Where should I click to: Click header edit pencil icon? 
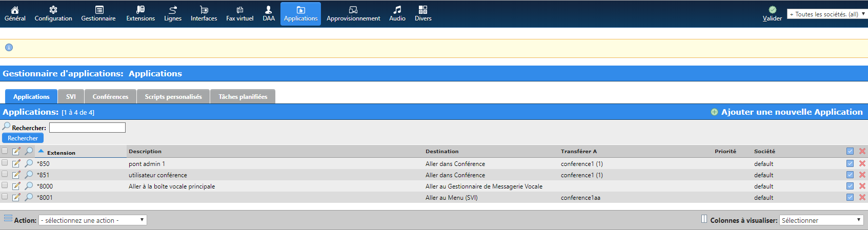[16, 151]
